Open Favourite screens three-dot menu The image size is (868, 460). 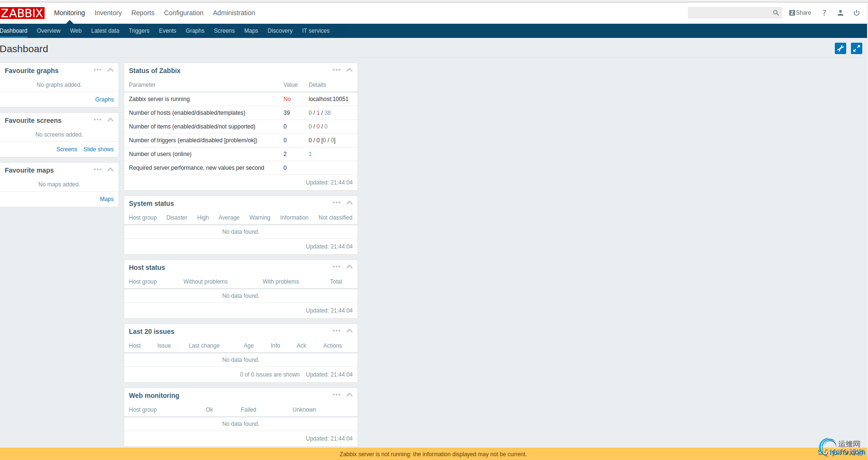click(98, 120)
